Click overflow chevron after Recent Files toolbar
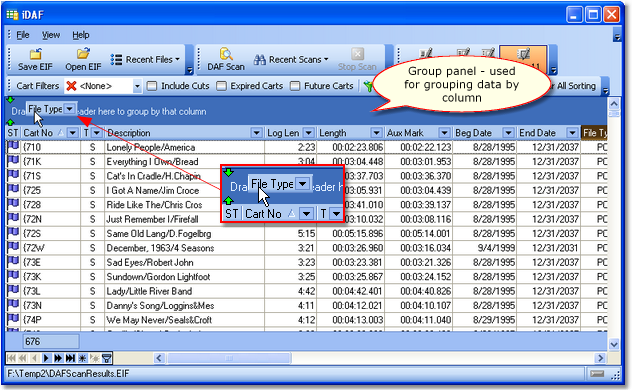The image size is (632, 392). (x=189, y=71)
